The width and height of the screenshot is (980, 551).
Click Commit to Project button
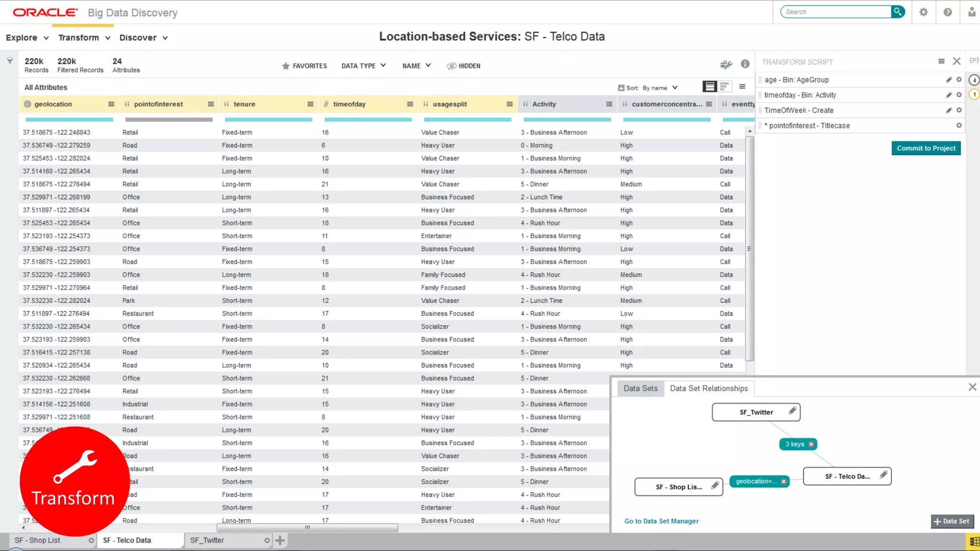click(x=925, y=148)
